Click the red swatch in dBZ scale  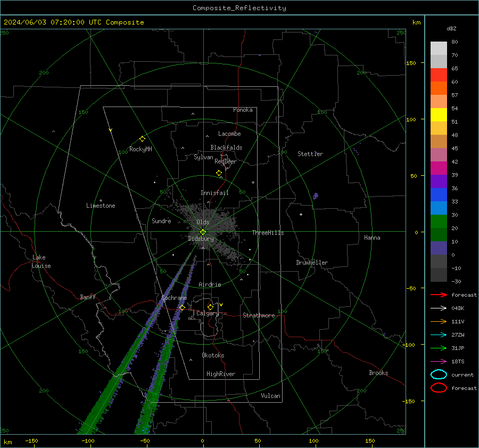(x=439, y=75)
